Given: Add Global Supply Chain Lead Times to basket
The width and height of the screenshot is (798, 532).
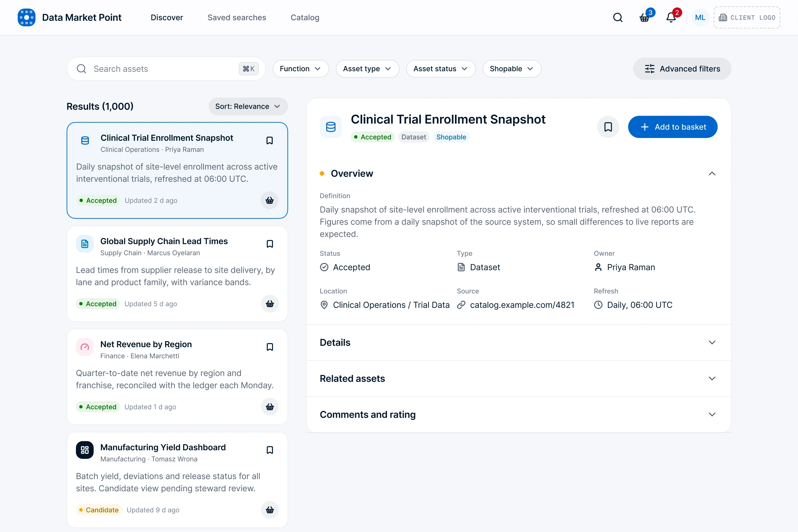Looking at the screenshot, I should coord(270,304).
